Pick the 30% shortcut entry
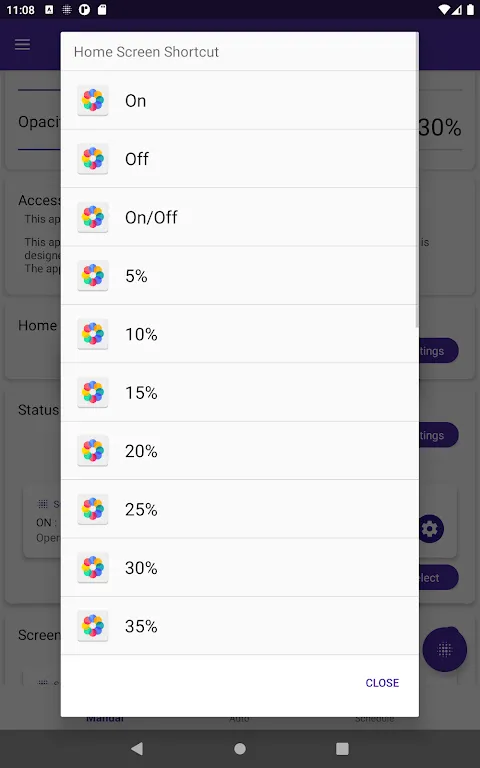 click(x=240, y=568)
